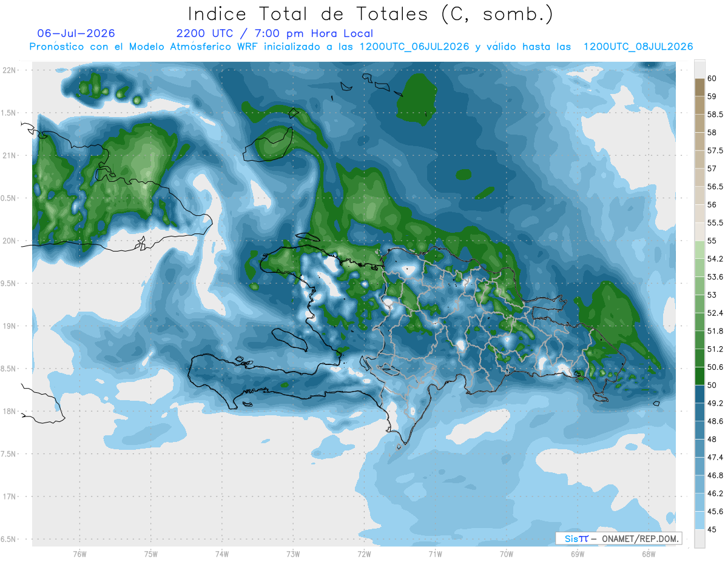Click the latitude label "22N"
Image resolution: width=728 pixels, height=562 pixels.
9,70
